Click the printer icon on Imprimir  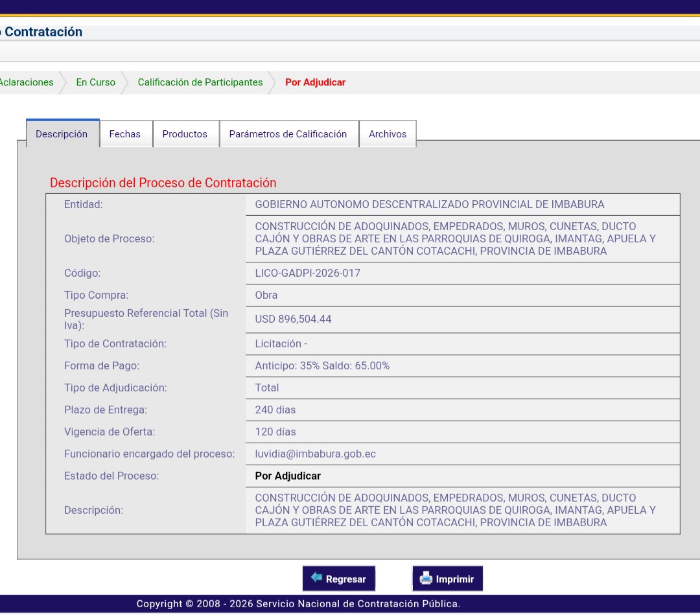coord(426,579)
